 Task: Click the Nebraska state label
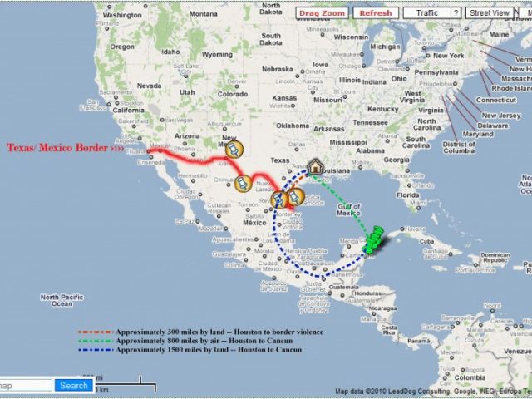[277, 69]
